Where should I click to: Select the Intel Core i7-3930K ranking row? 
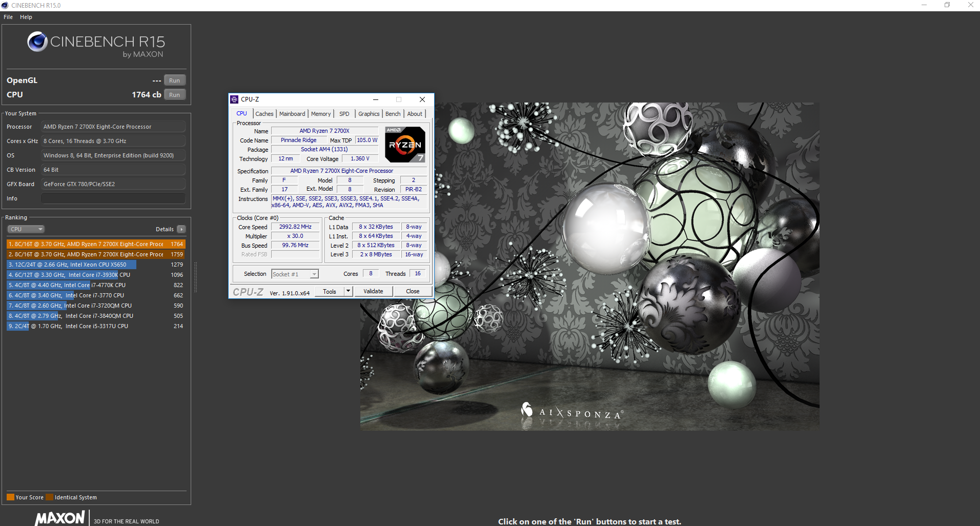click(x=96, y=275)
